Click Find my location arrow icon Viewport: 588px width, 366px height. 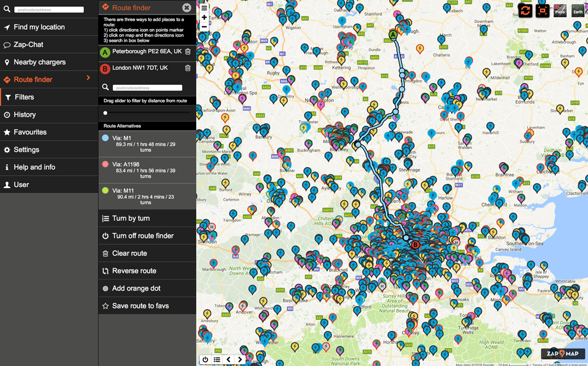pyautogui.click(x=7, y=27)
